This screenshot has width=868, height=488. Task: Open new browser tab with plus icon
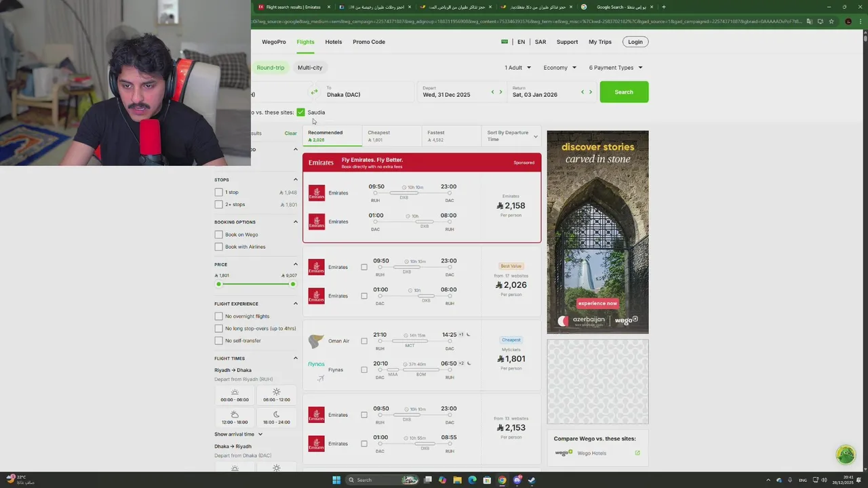coord(663,7)
